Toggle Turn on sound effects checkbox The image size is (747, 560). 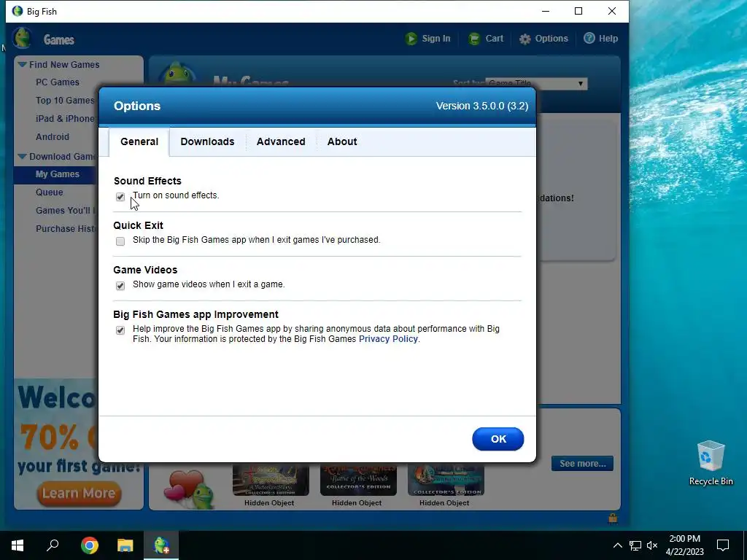tap(120, 197)
